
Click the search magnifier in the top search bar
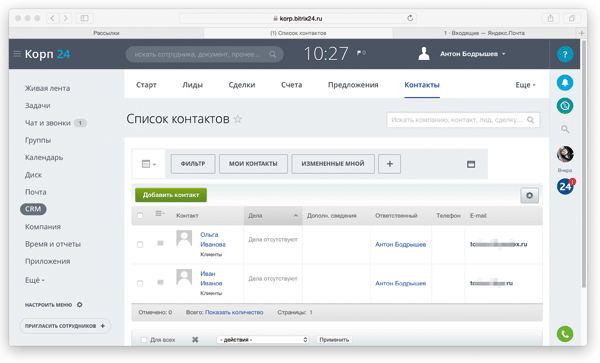coord(272,54)
